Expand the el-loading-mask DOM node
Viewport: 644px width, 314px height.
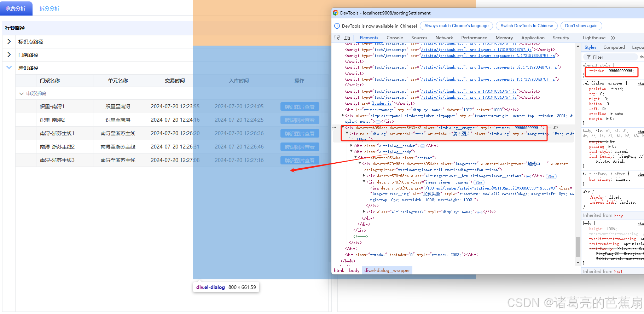[x=364, y=211]
